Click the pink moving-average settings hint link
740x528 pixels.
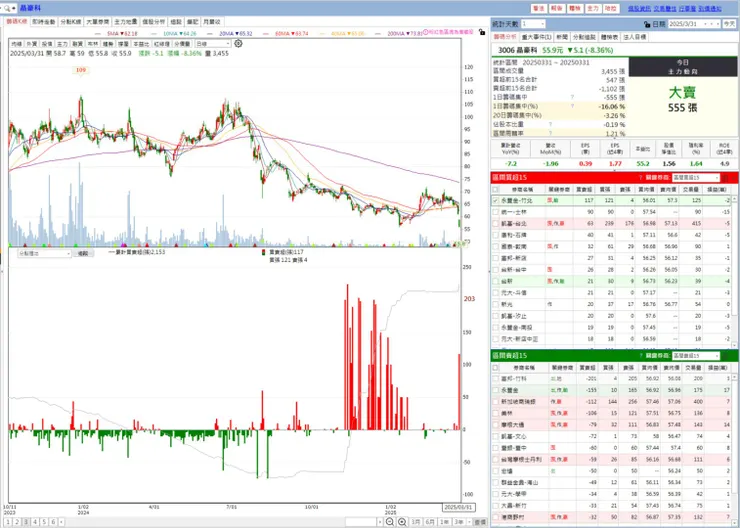[x=448, y=32]
